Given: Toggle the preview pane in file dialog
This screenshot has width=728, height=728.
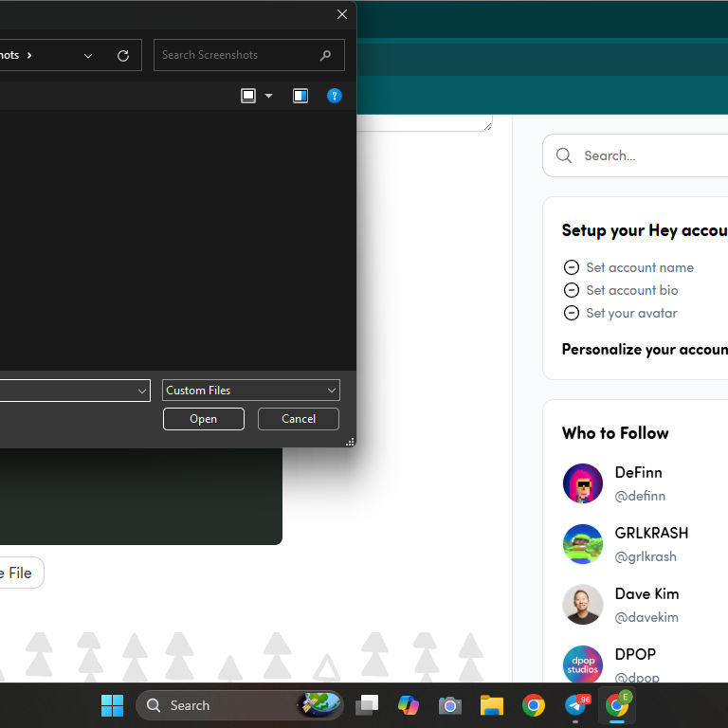Looking at the screenshot, I should tap(300, 96).
